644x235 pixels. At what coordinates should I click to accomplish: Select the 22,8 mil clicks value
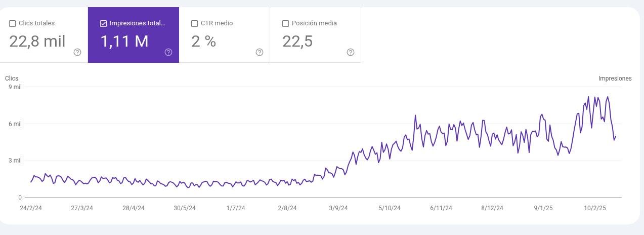point(37,42)
